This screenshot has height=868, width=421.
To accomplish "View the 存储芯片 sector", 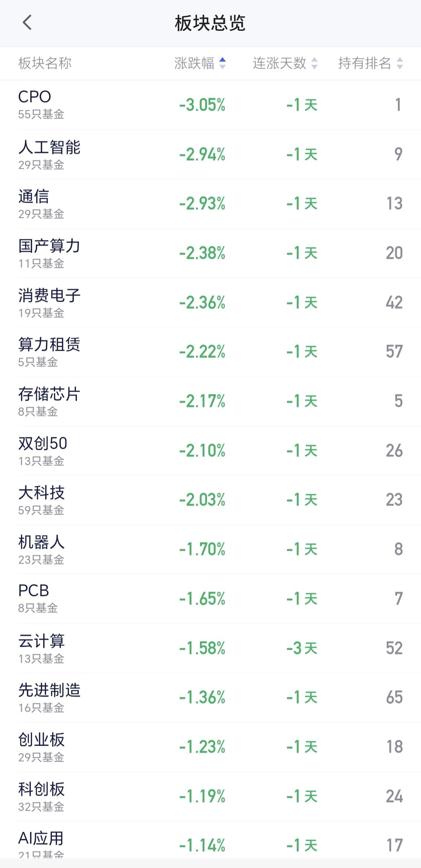I will pos(210,401).
